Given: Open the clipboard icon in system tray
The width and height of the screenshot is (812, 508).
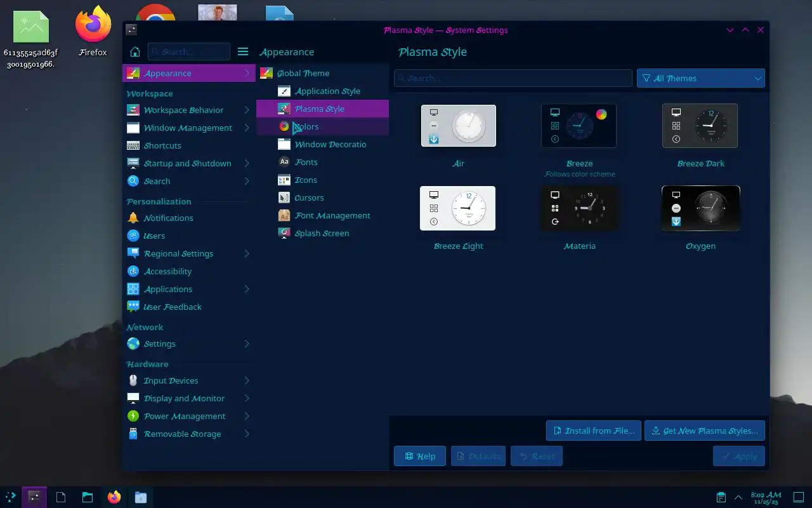Looking at the screenshot, I should tap(721, 497).
